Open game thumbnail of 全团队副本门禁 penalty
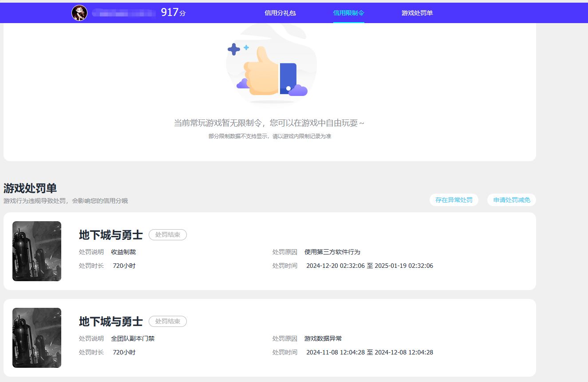The image size is (588, 382). 37,338
